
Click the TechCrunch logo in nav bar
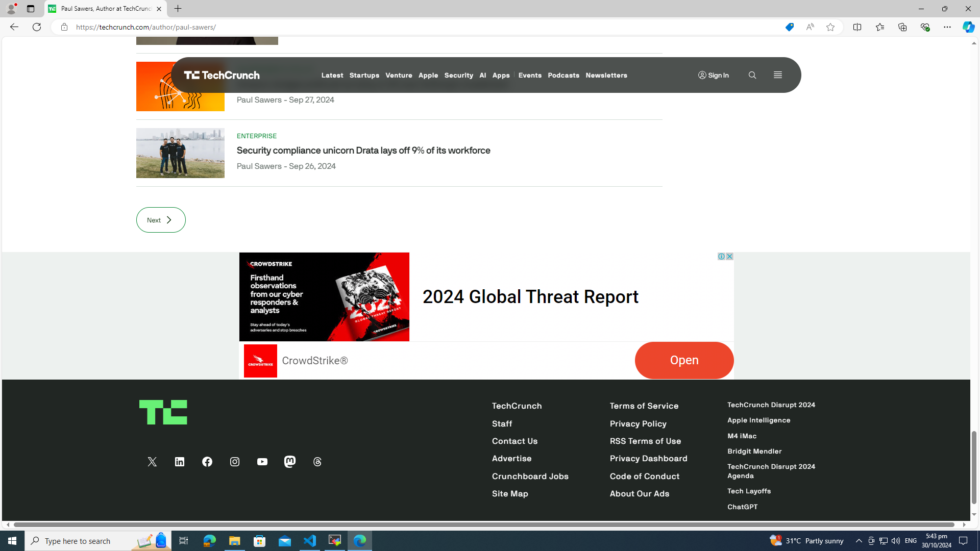click(222, 75)
